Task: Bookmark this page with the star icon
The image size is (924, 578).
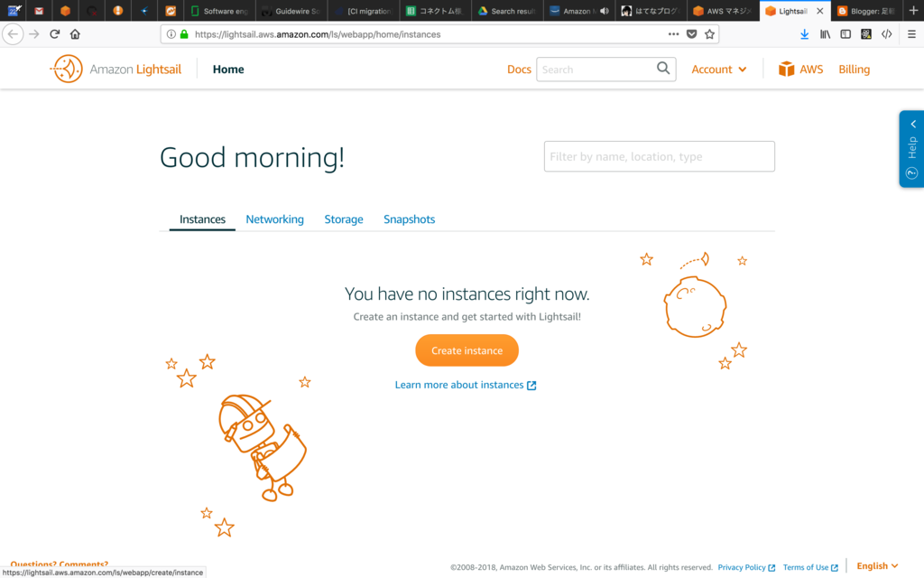Action: [709, 34]
